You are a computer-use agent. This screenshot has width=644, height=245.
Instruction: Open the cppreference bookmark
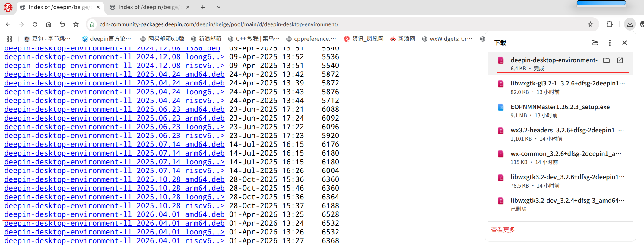click(x=311, y=39)
